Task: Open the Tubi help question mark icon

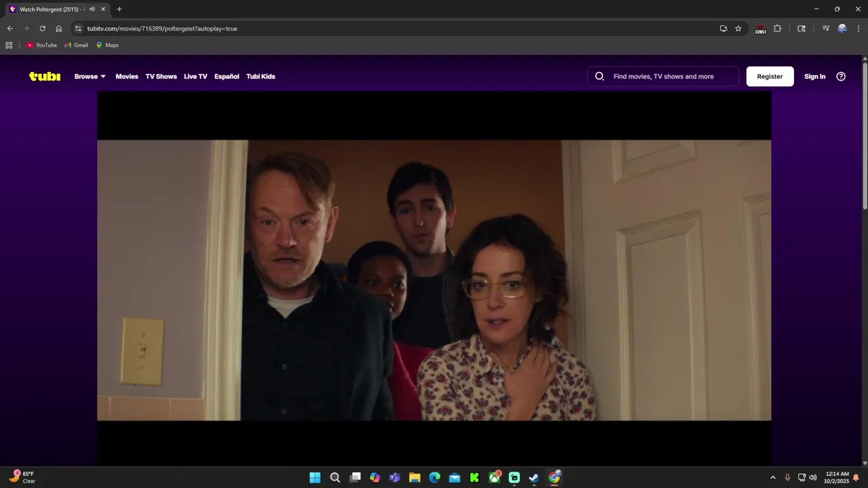Action: tap(841, 77)
